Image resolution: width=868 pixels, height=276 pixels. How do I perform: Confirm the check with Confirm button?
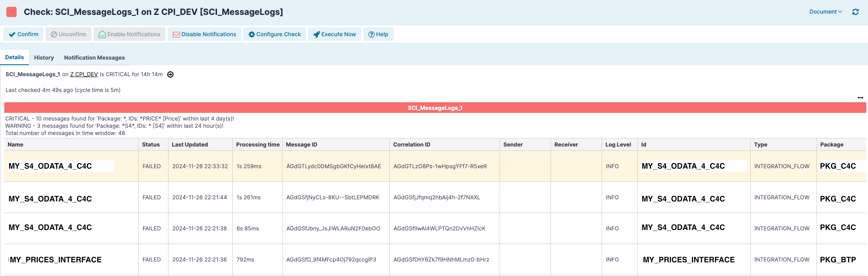tap(24, 34)
